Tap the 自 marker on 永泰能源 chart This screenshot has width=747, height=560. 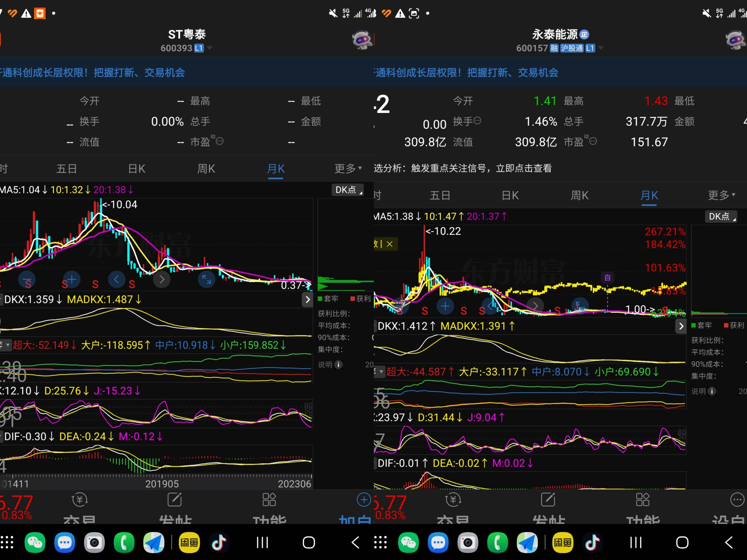[x=607, y=278]
